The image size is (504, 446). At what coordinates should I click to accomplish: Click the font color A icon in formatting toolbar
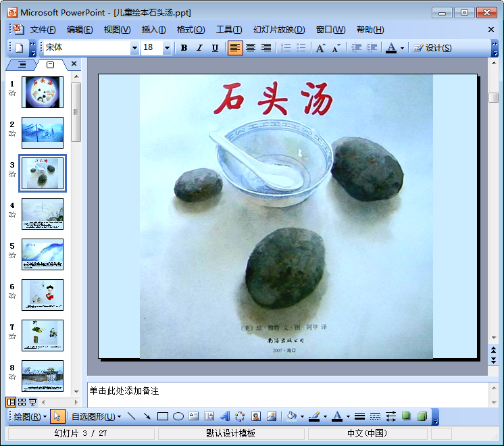pos(391,48)
